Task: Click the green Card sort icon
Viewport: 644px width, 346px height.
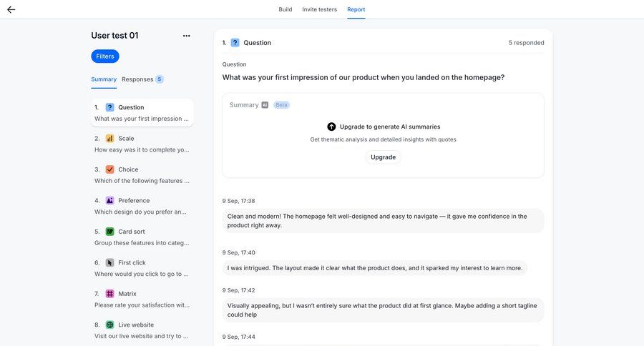Action: coord(109,232)
